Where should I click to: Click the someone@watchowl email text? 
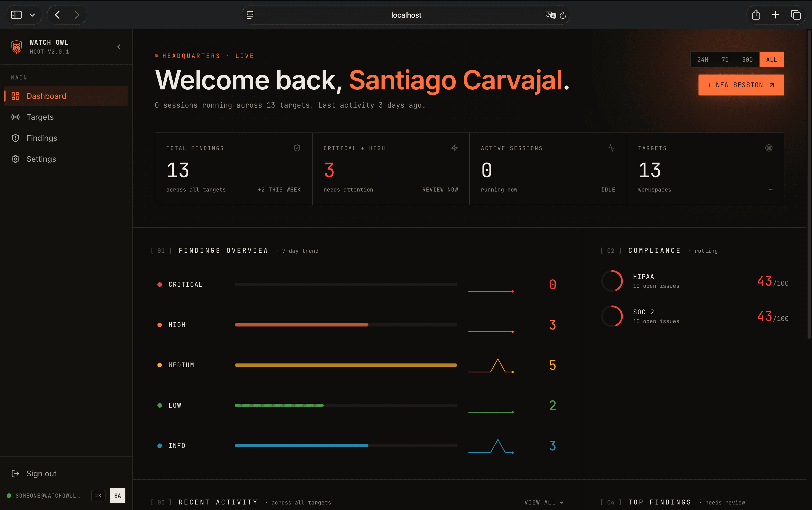click(48, 495)
